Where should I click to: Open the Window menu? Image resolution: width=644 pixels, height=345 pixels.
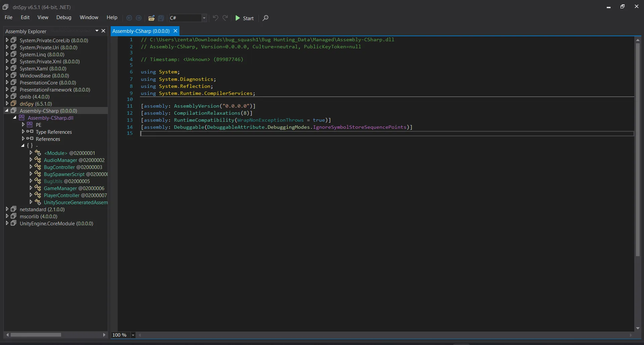tap(89, 17)
